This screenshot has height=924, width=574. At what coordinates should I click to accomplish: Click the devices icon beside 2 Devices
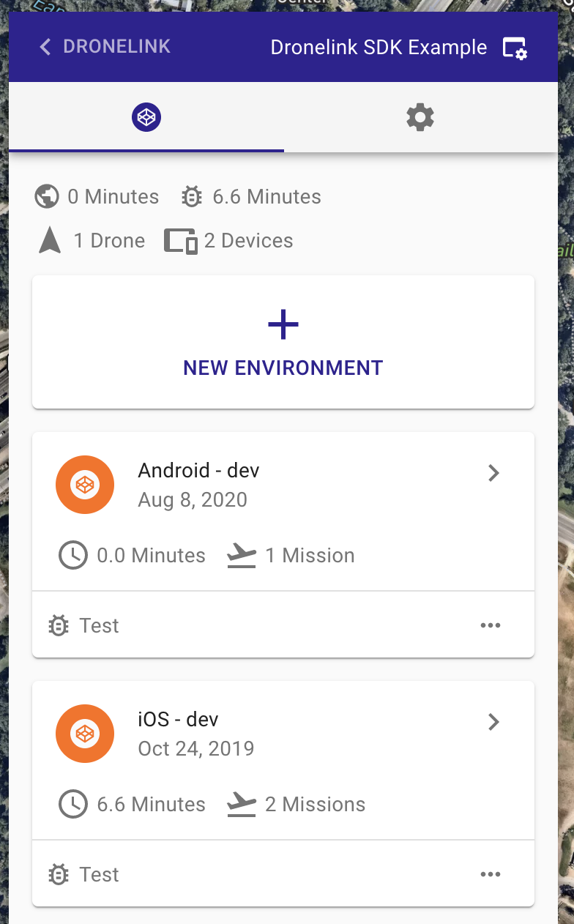click(180, 241)
